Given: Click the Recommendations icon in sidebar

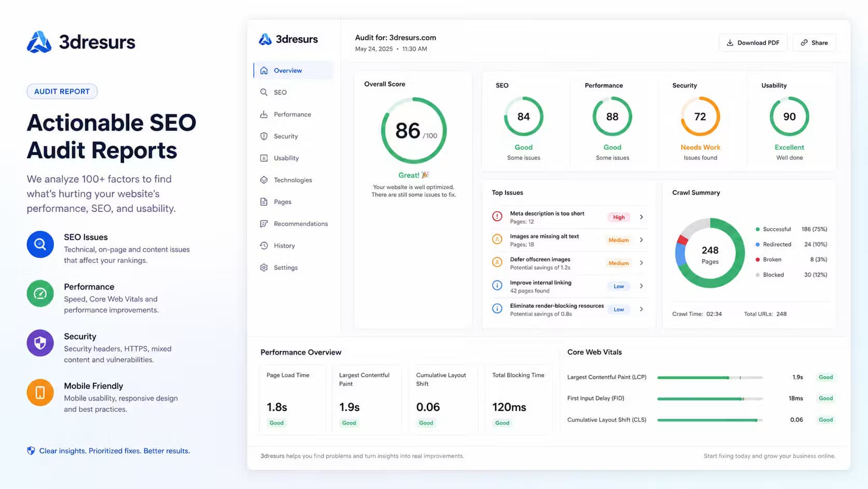Looking at the screenshot, I should [x=264, y=224].
